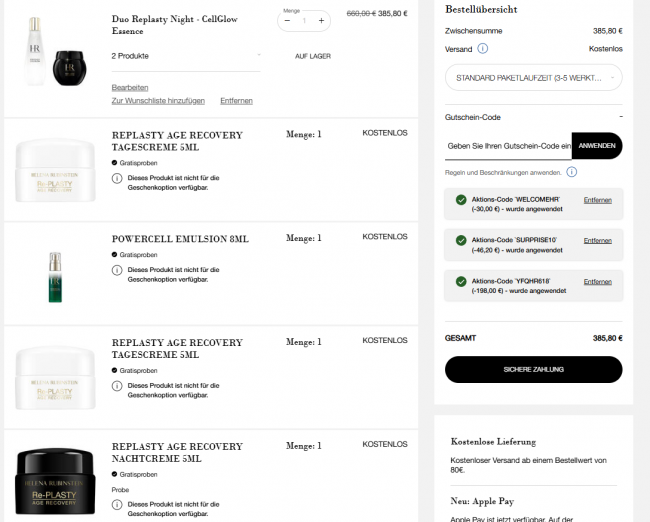Click the Sichere Zahlung button
Image resolution: width=650 pixels, height=522 pixels.
[534, 369]
